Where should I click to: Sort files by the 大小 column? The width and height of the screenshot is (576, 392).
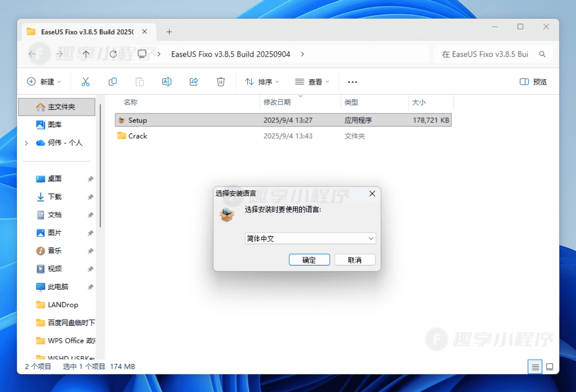click(419, 102)
